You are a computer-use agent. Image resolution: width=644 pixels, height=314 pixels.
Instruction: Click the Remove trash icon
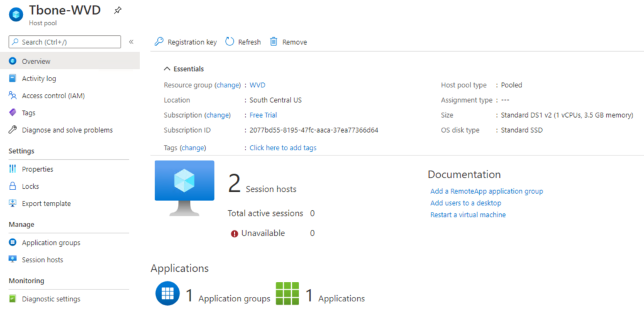coord(274,42)
